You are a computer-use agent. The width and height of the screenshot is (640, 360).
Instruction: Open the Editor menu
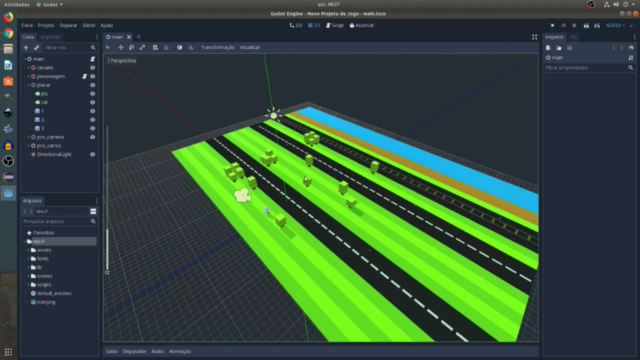89,25
